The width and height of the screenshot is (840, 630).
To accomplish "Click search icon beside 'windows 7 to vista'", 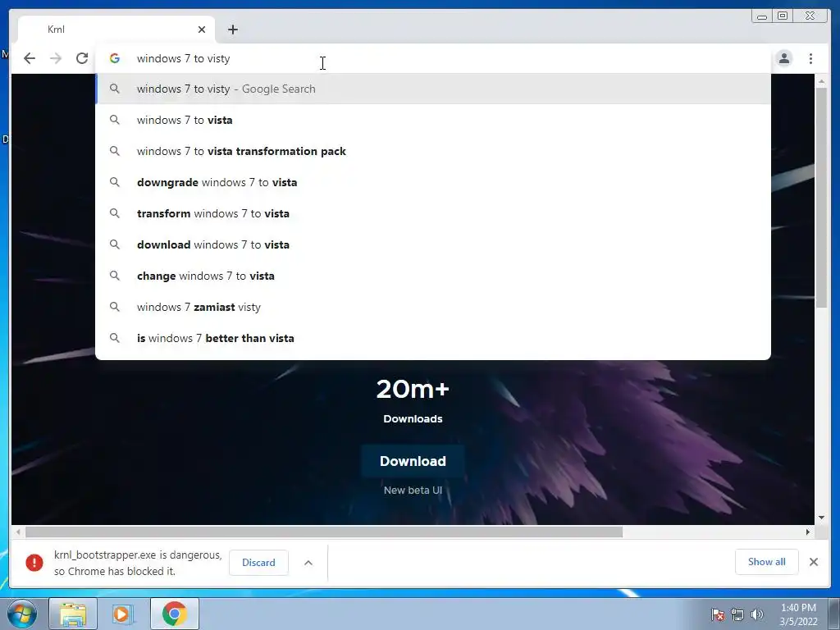I will 115,120.
